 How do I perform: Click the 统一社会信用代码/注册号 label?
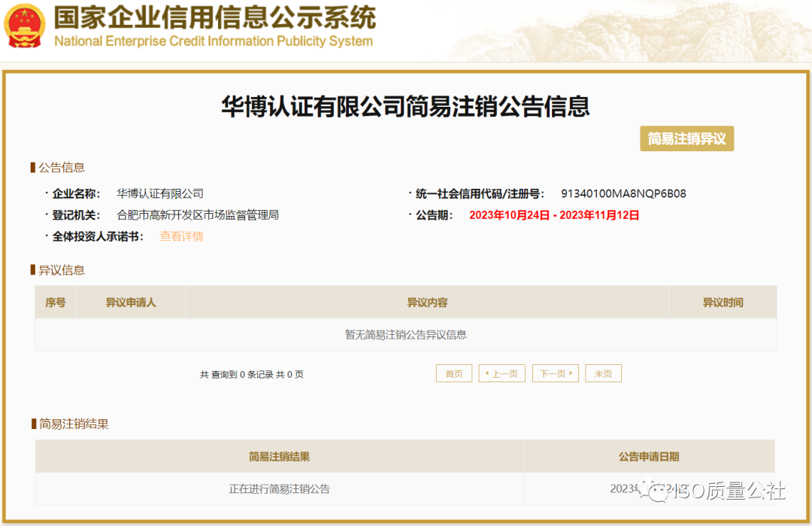480,194
